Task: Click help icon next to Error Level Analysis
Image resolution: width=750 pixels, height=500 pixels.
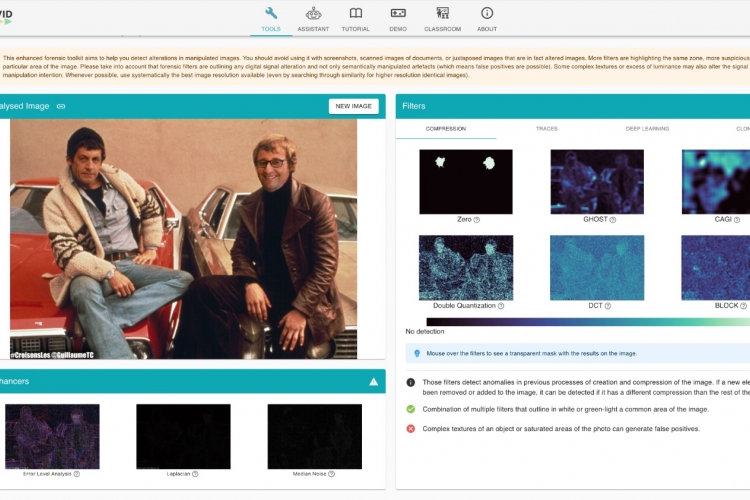Action: tap(77, 474)
